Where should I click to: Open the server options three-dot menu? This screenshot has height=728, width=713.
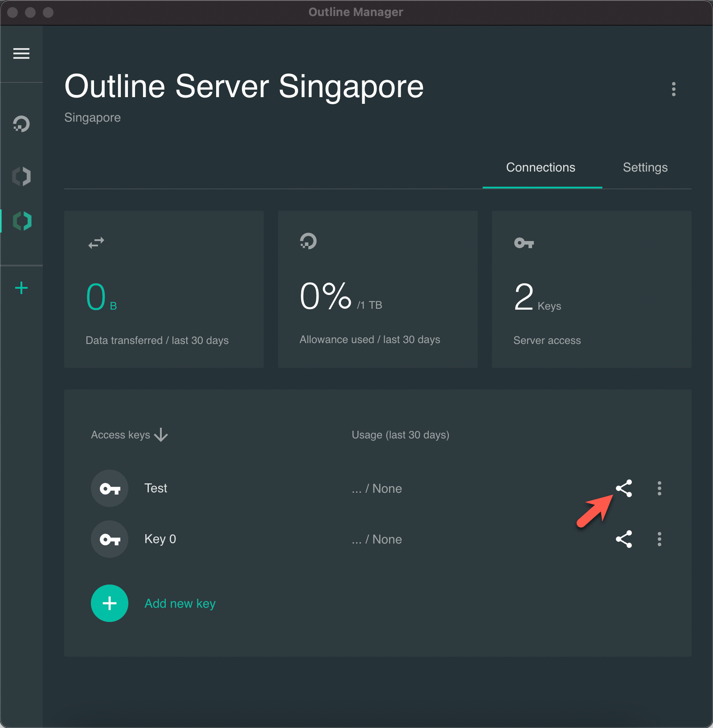(674, 90)
